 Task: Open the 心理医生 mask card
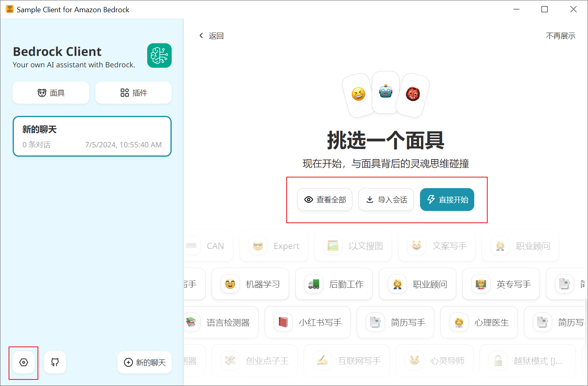(x=479, y=322)
